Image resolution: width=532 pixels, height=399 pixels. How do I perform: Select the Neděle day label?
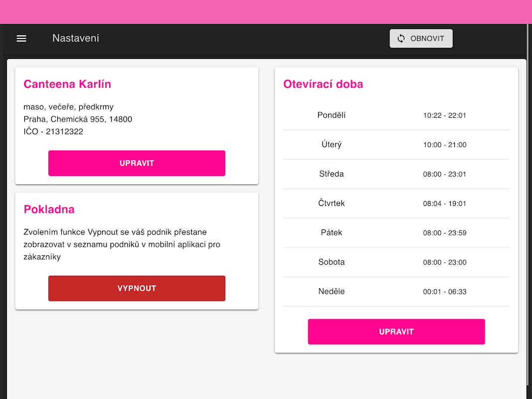[x=331, y=291]
